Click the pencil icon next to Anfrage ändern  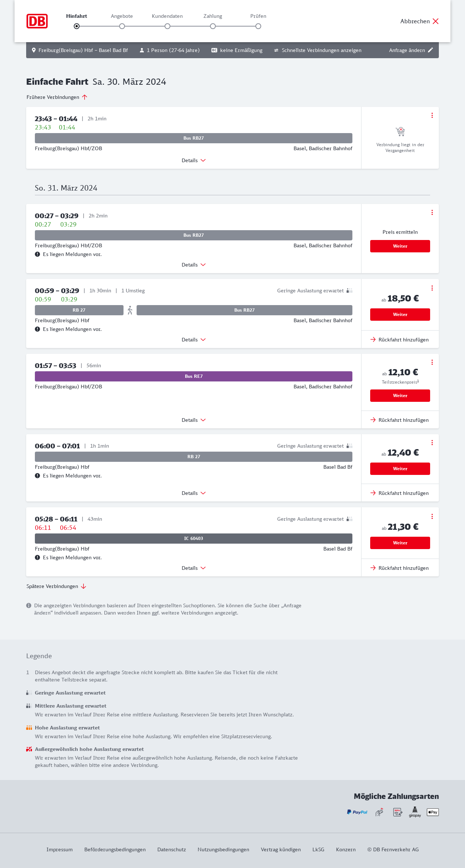click(x=430, y=50)
